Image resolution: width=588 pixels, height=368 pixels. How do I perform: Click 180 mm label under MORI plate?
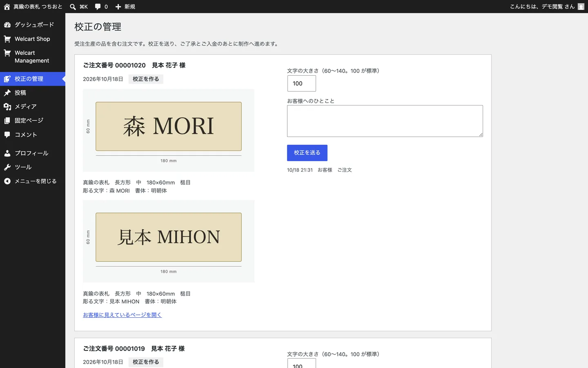coord(169,161)
